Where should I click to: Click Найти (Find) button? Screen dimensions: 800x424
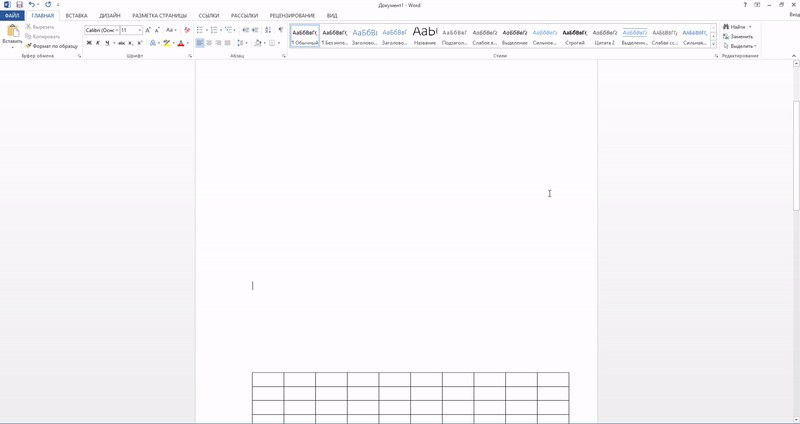click(x=737, y=27)
